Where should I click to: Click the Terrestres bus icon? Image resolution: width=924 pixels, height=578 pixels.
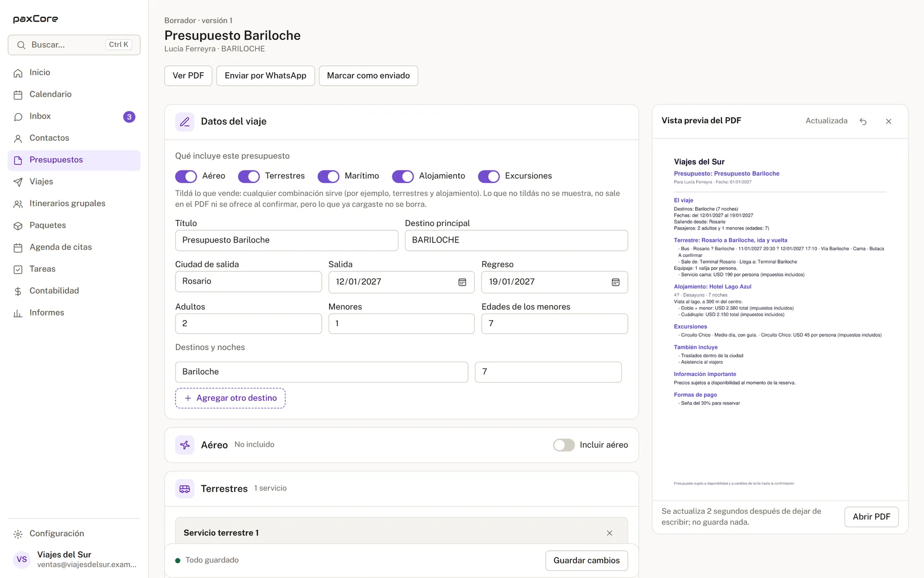click(x=185, y=489)
